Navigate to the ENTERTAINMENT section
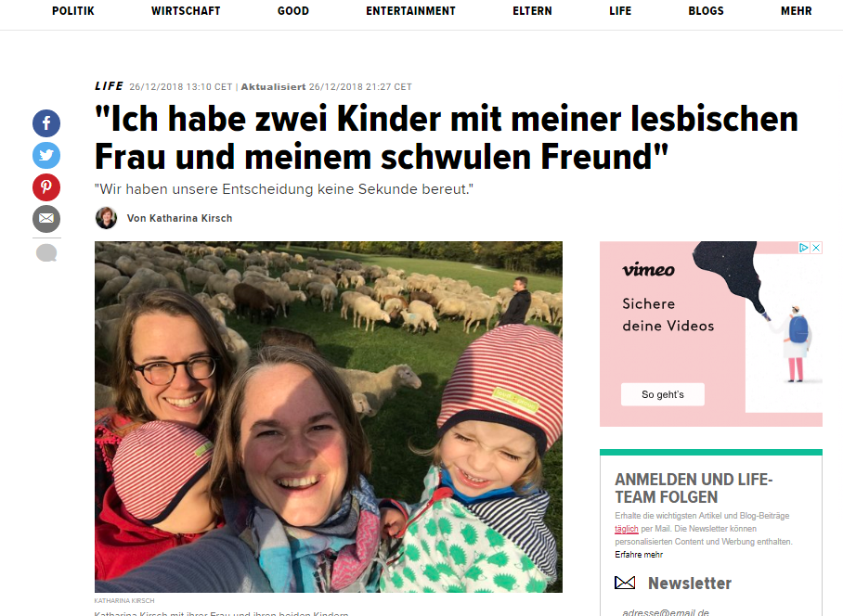Screen dimensions: 843x616 (410, 11)
